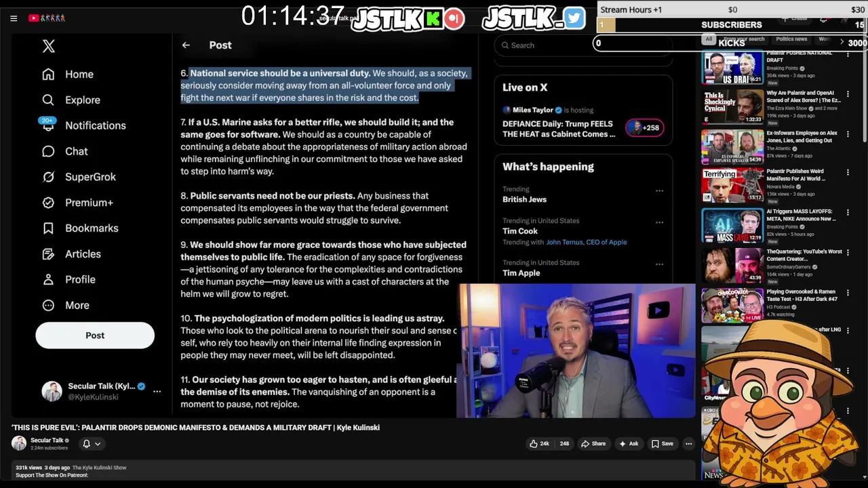Expand the video description box

point(353,471)
